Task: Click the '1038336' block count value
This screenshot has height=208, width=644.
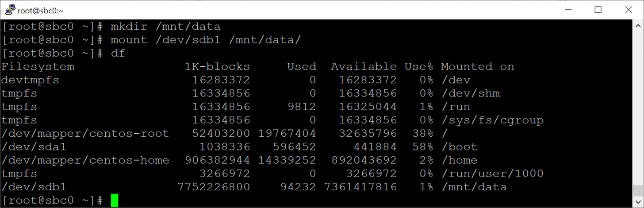Action: click(225, 146)
